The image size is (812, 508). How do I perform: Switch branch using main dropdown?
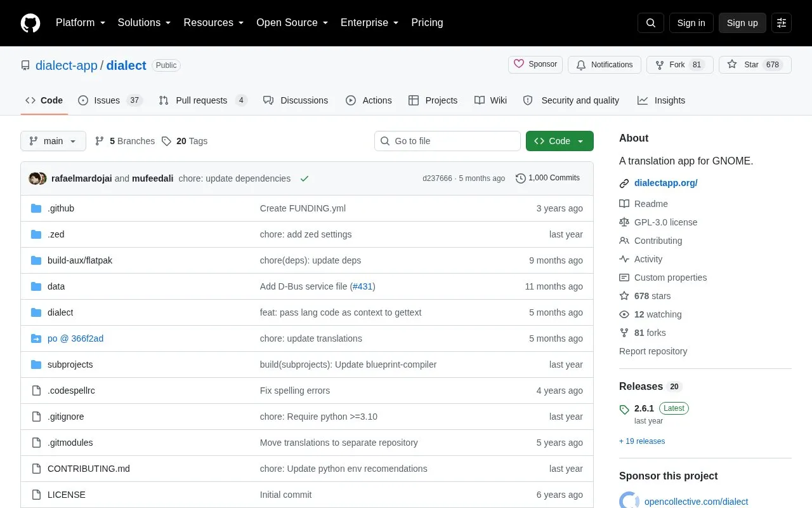point(53,141)
